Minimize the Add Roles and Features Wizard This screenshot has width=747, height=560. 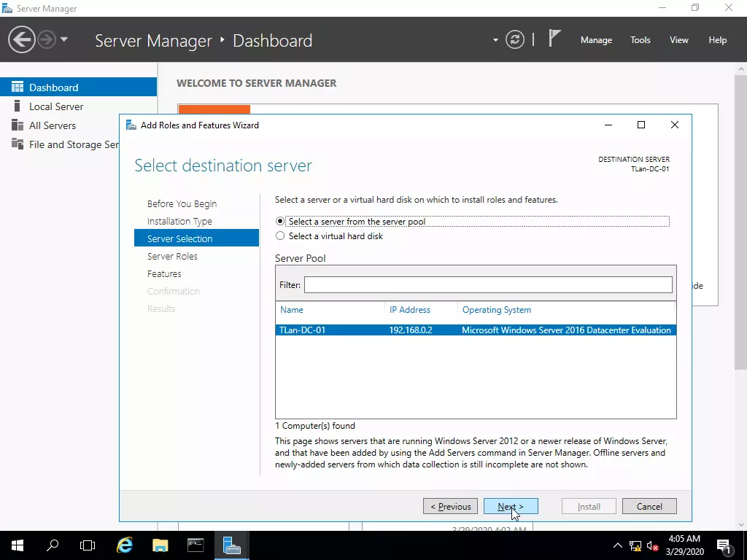[x=608, y=125]
